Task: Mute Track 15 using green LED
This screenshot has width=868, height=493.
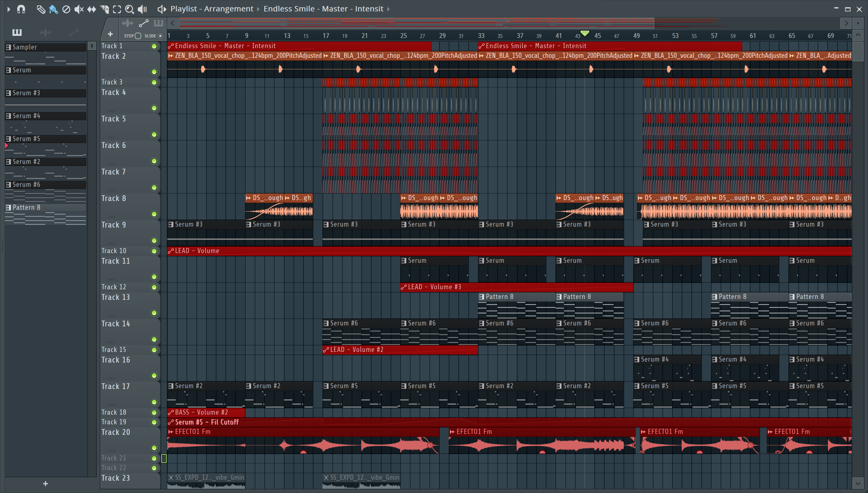Action: pyautogui.click(x=154, y=350)
